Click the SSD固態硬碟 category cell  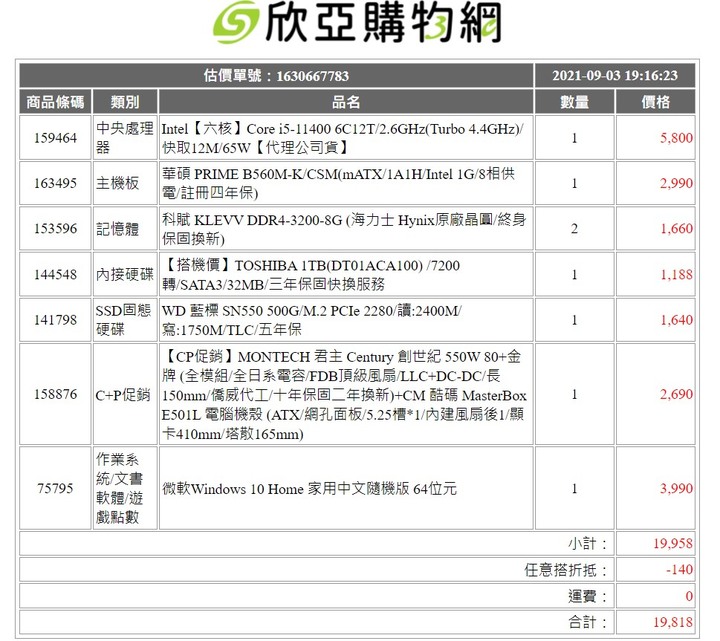(124, 320)
